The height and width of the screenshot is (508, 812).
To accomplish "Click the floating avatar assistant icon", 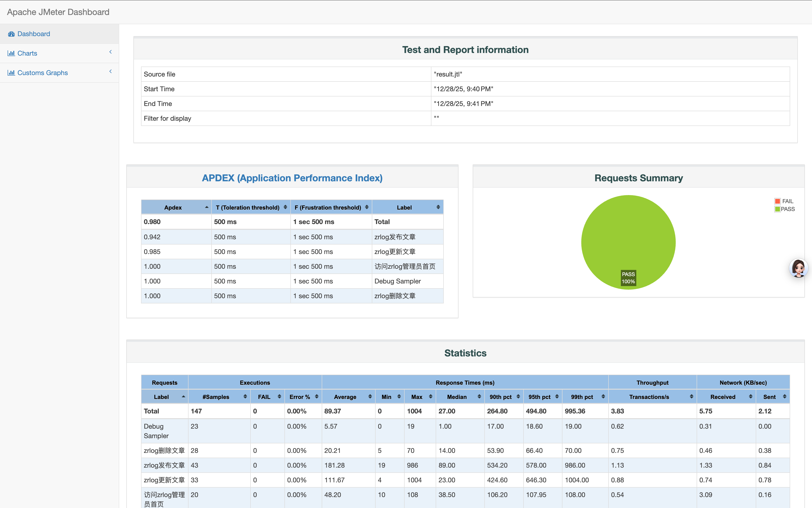I will point(798,268).
